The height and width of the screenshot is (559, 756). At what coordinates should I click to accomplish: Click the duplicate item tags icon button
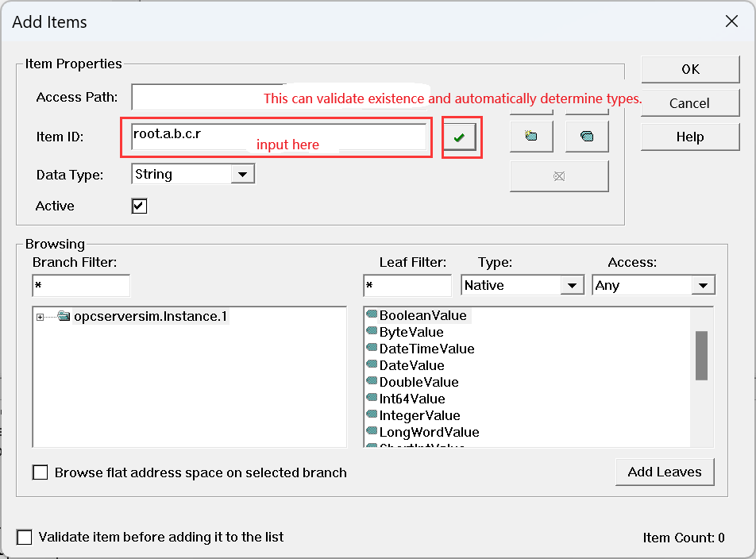click(587, 137)
